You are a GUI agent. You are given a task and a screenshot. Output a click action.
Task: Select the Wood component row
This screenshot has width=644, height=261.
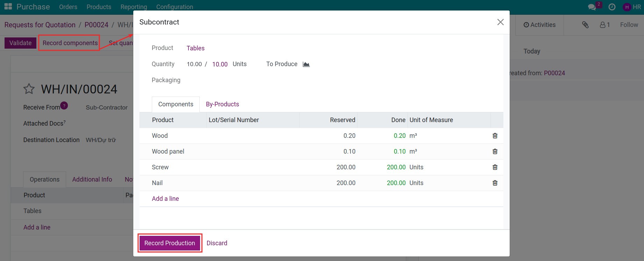[x=321, y=136]
